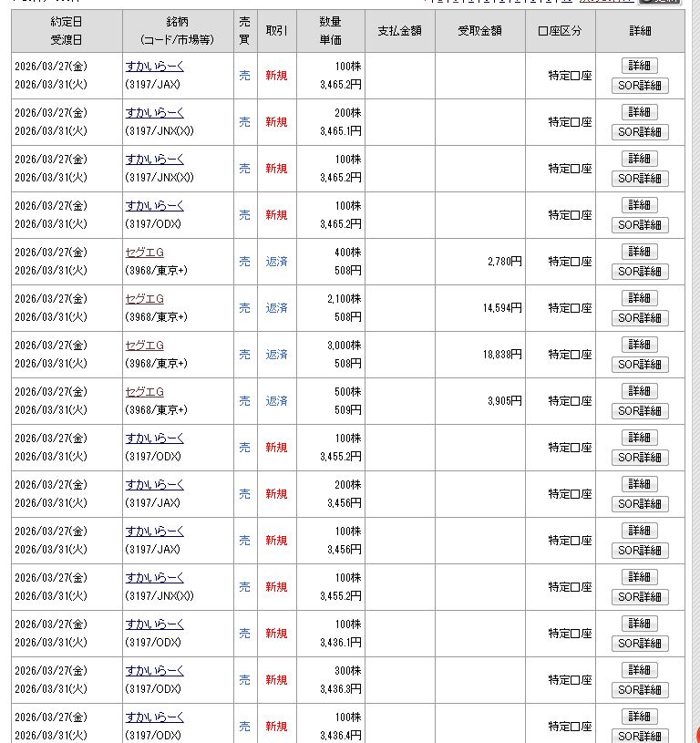700x743 pixels.
Task: Open 詳細 for the 400株 セグエG trade
Action: [x=640, y=251]
